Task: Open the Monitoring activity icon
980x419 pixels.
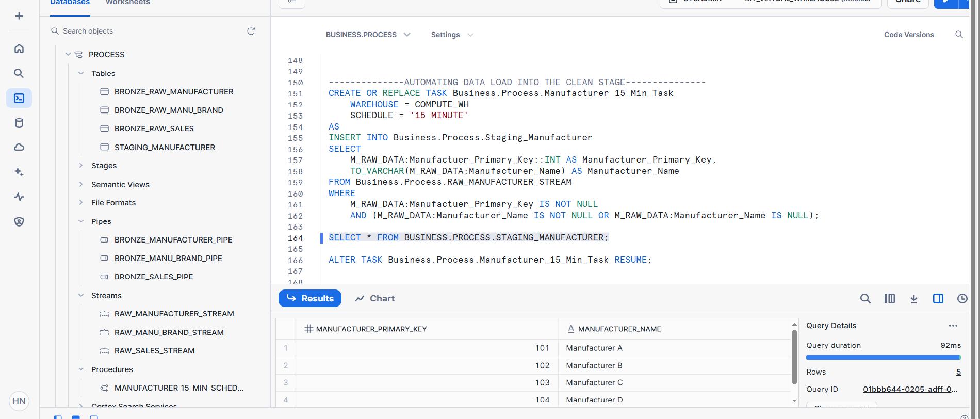Action: [19, 197]
